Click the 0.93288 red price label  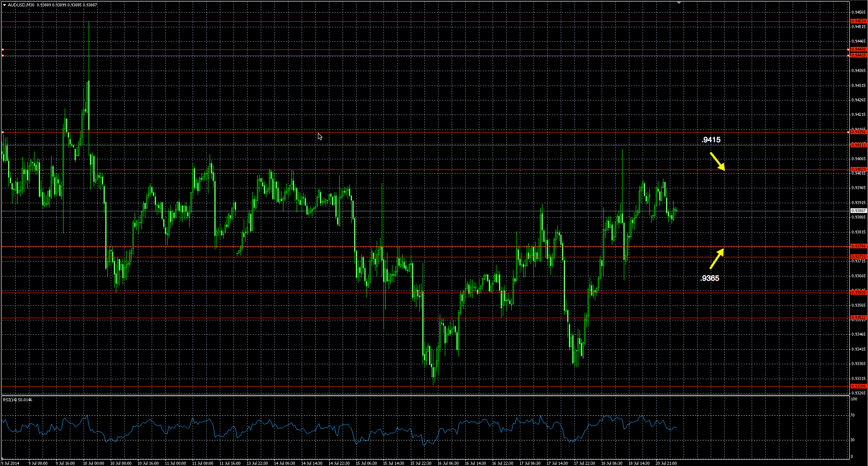click(x=858, y=386)
